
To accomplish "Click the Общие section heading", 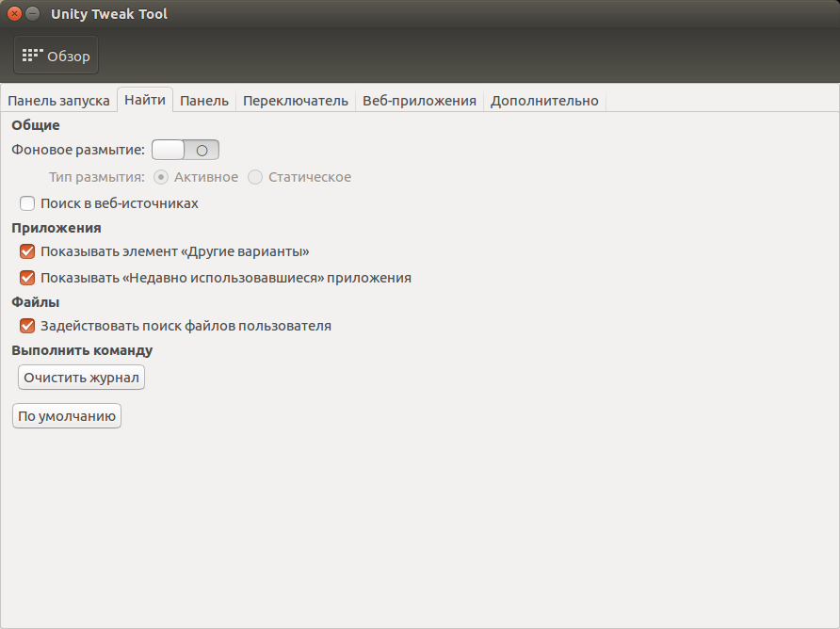I will 36,125.
